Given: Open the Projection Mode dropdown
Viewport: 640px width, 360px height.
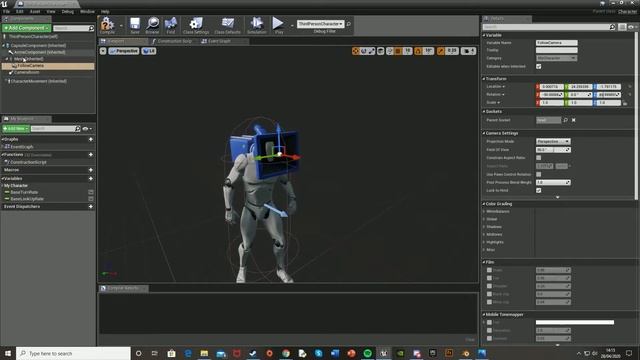Looking at the screenshot, I should pyautogui.click(x=553, y=141).
